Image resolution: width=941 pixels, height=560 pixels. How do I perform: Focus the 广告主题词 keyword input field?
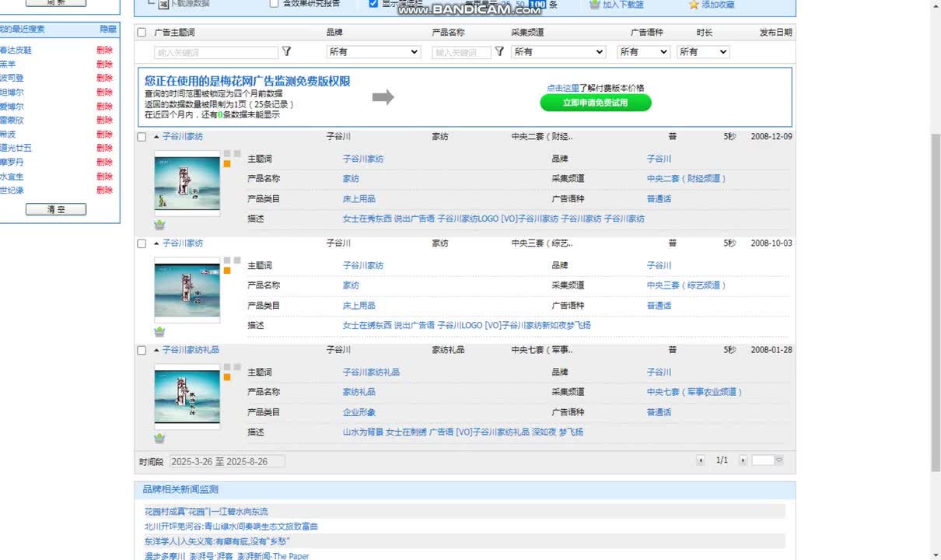216,52
